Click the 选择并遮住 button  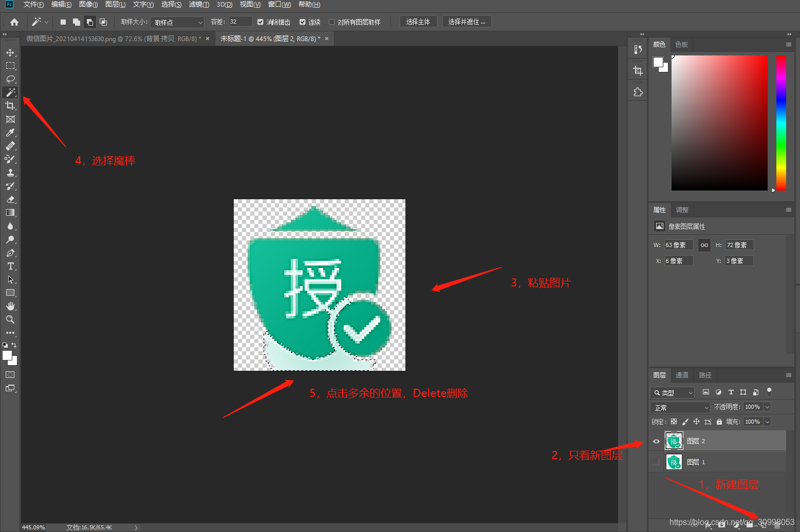point(467,22)
